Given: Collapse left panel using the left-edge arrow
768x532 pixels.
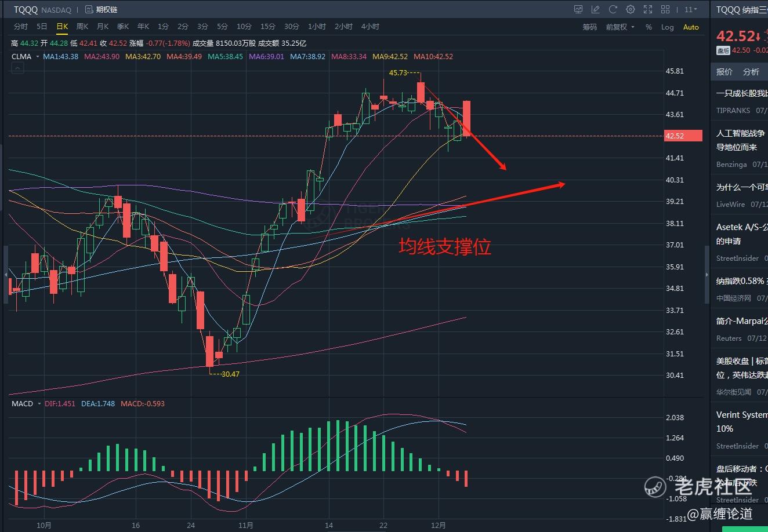Looking at the screenshot, I should pyautogui.click(x=6, y=274).
